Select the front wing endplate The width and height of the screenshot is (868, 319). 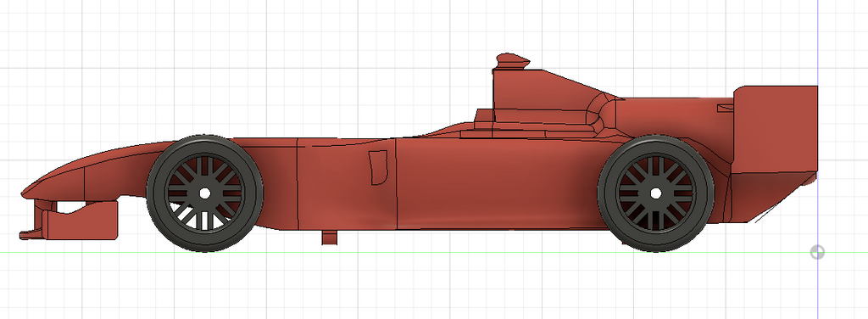coord(80,221)
